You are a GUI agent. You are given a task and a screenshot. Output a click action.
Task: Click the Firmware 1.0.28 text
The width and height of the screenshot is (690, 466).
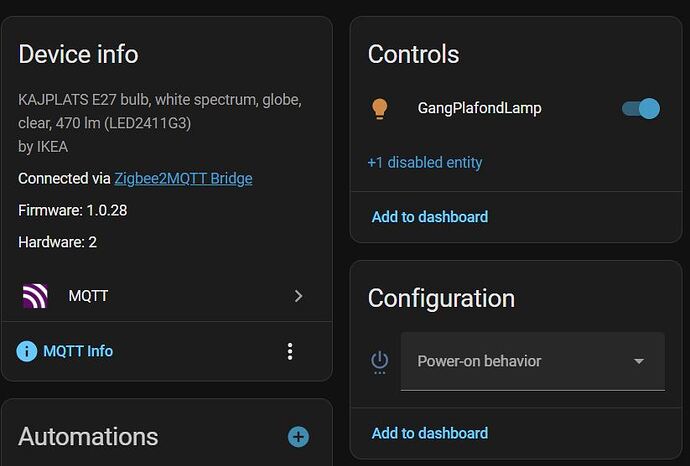tap(73, 210)
